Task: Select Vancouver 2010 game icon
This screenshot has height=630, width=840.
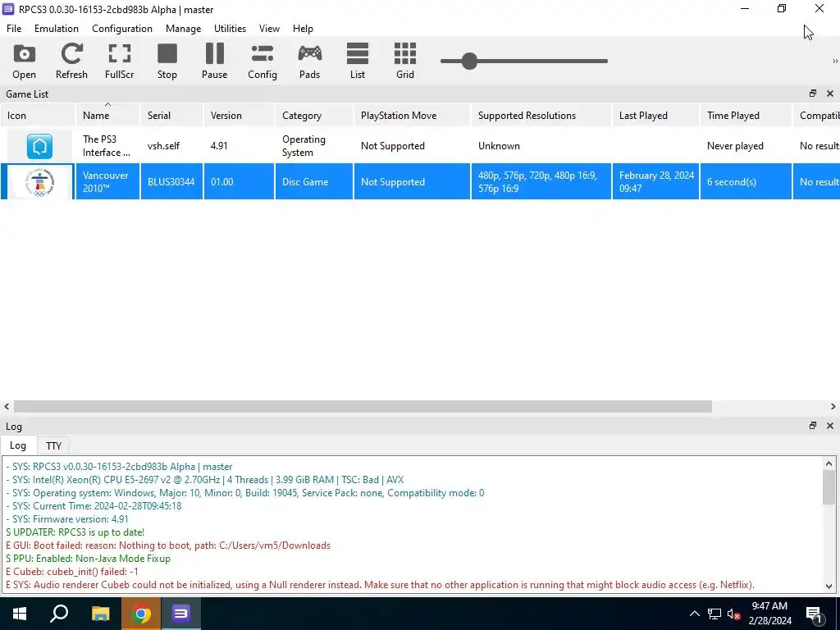Action: [39, 181]
